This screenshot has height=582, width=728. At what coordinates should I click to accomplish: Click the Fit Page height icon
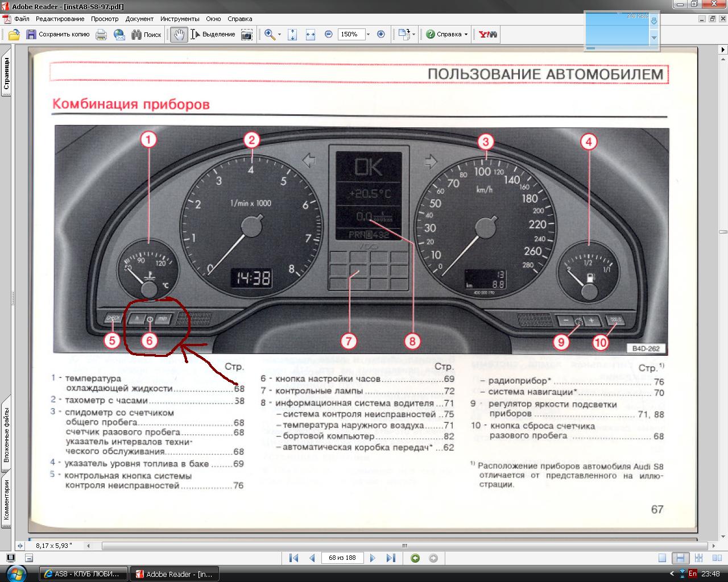pos(292,35)
